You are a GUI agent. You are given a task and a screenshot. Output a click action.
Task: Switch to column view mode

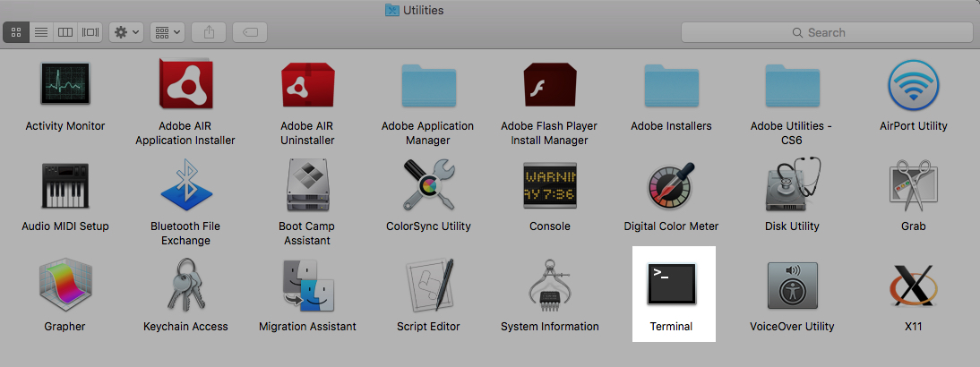click(x=65, y=32)
